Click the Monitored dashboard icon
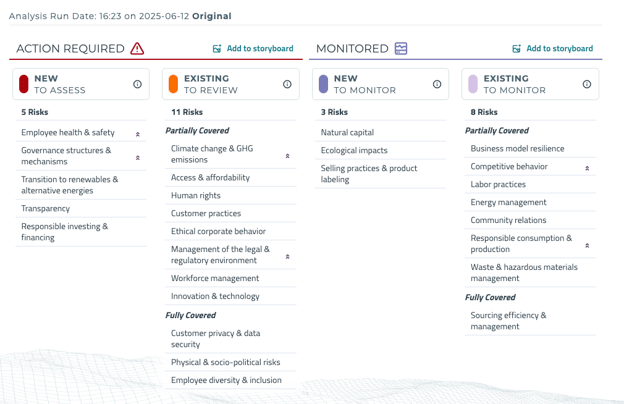Viewport: 624px width, 404px height. [401, 48]
